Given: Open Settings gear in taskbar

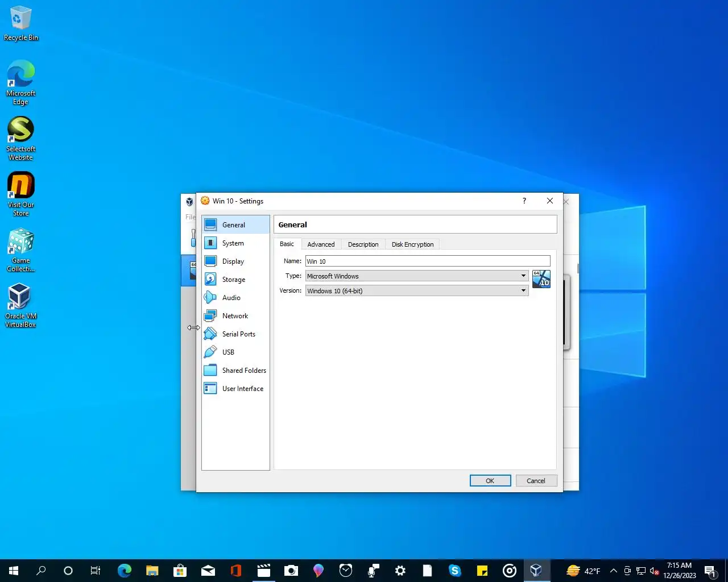Looking at the screenshot, I should [x=400, y=571].
